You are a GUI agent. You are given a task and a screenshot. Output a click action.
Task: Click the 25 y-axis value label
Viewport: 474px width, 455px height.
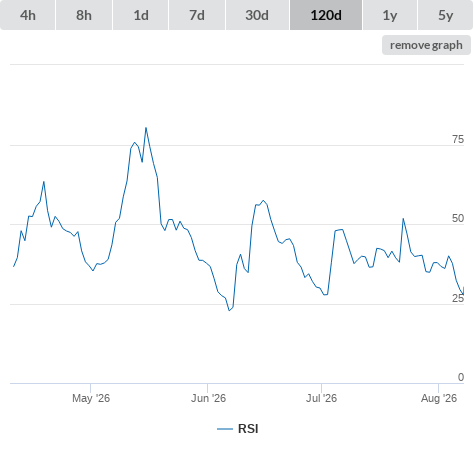pos(458,298)
